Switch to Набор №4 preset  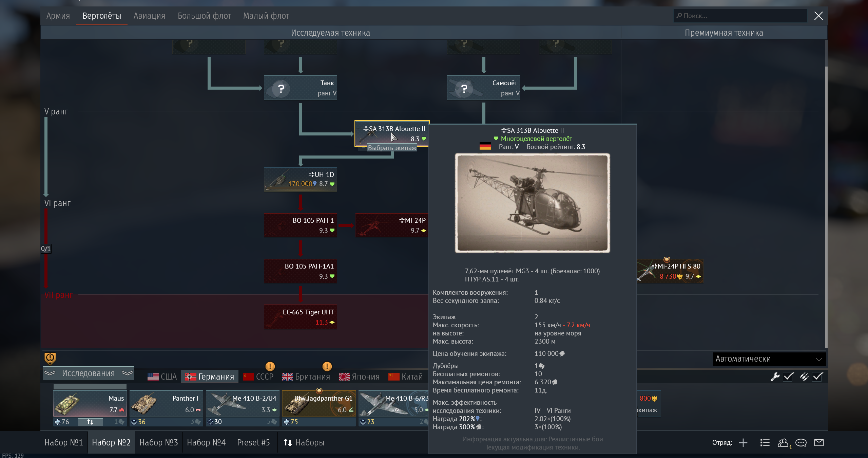click(x=206, y=442)
